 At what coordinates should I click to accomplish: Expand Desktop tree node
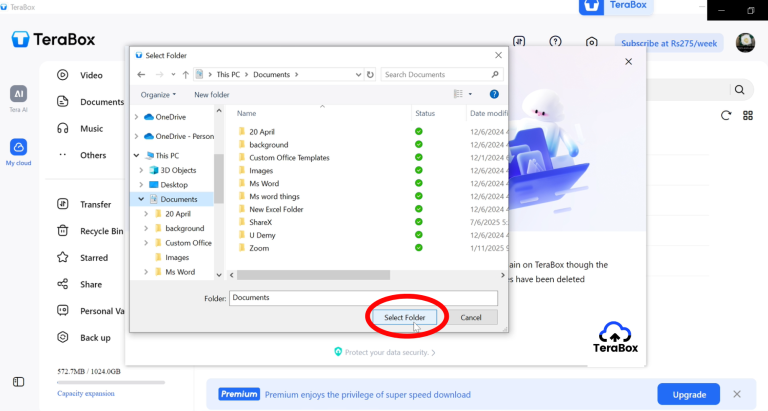[141, 185]
